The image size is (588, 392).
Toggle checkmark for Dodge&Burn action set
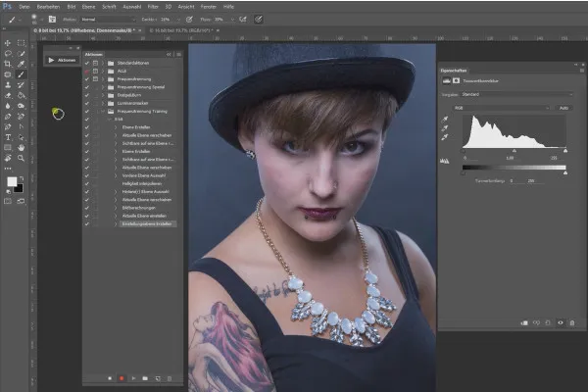click(87, 93)
